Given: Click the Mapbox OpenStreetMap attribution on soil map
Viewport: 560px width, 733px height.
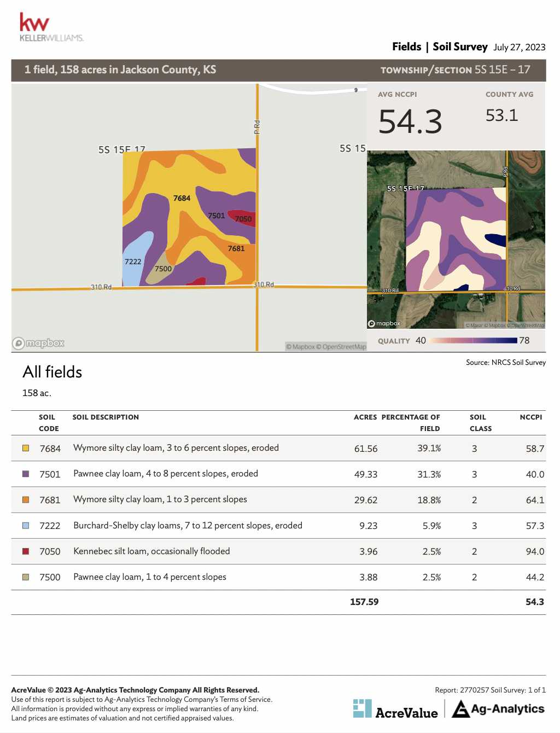Looking at the screenshot, I should (x=326, y=346).
